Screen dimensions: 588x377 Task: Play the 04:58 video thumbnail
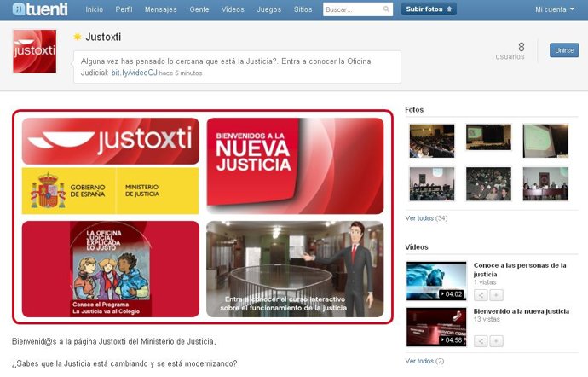[x=436, y=327]
